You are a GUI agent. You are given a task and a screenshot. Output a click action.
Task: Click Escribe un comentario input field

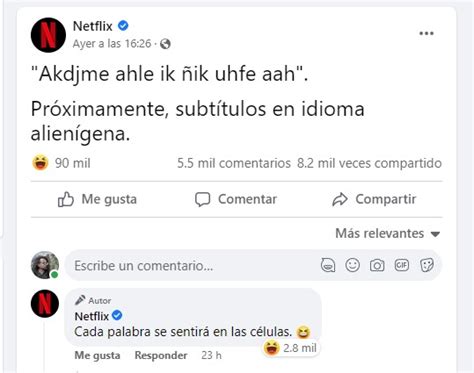[x=193, y=266]
